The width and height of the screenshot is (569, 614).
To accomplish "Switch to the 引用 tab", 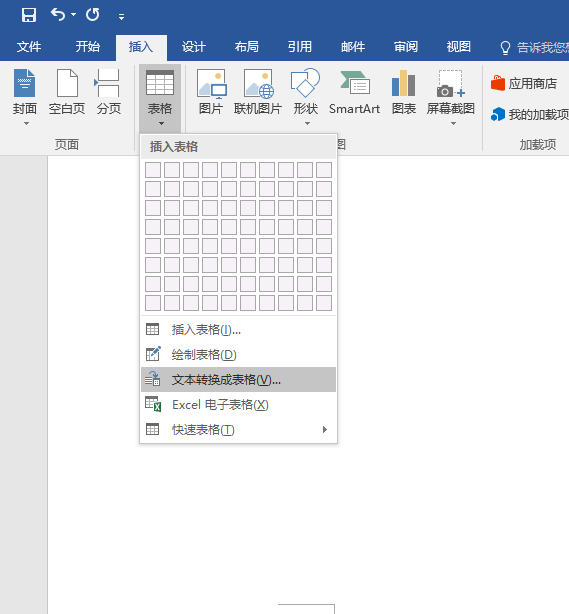I will point(300,47).
